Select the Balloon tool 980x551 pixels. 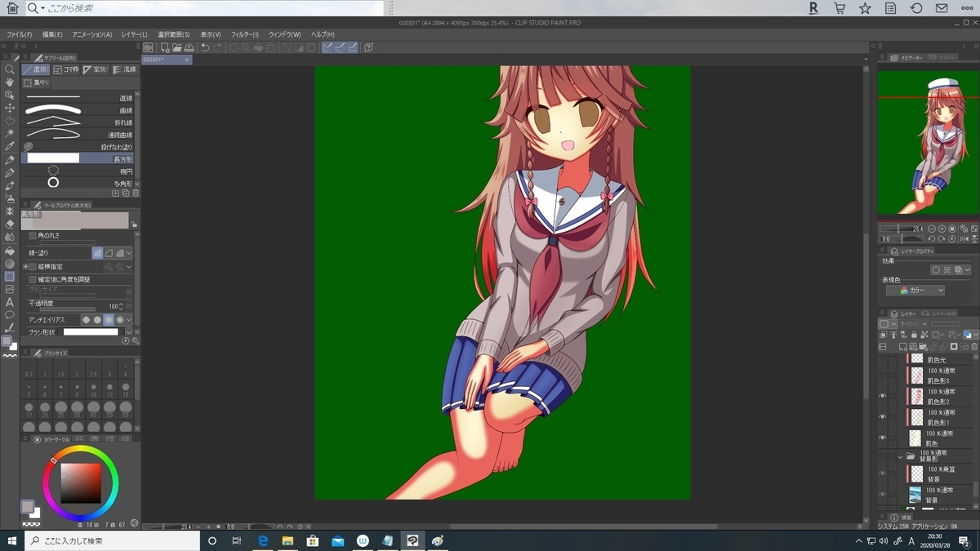click(10, 314)
